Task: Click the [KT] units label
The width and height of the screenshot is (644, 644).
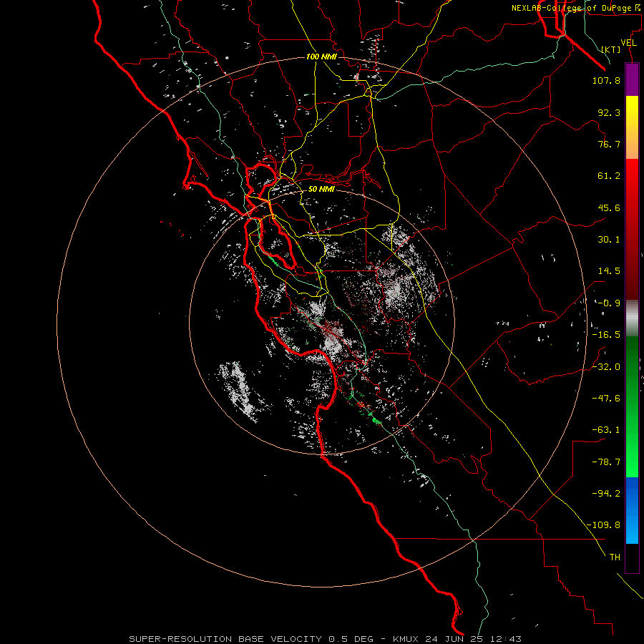Action: (x=611, y=49)
